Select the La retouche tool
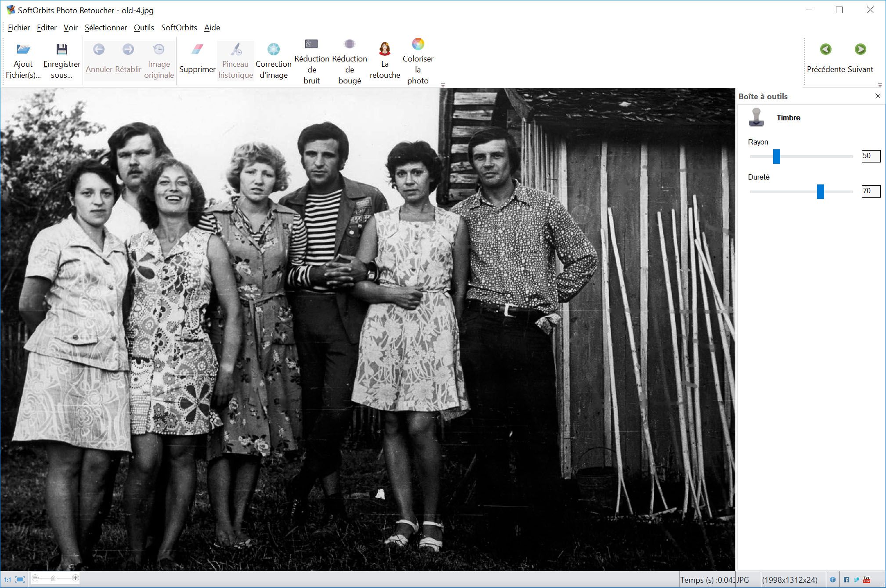 click(x=385, y=59)
